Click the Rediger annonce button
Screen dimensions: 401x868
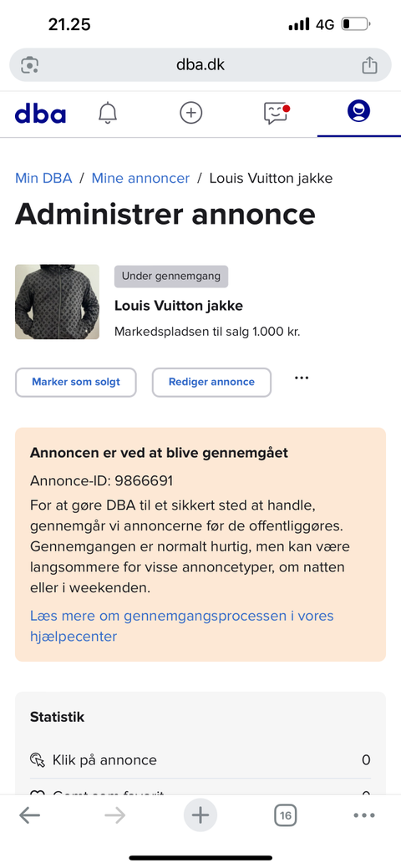pyautogui.click(x=211, y=382)
